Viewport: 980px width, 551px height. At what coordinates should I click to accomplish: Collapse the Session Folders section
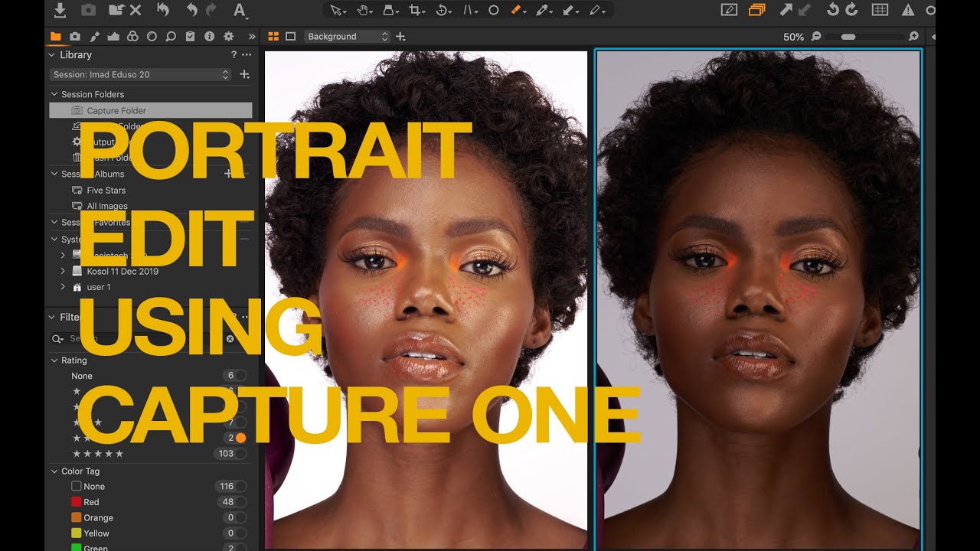click(54, 94)
